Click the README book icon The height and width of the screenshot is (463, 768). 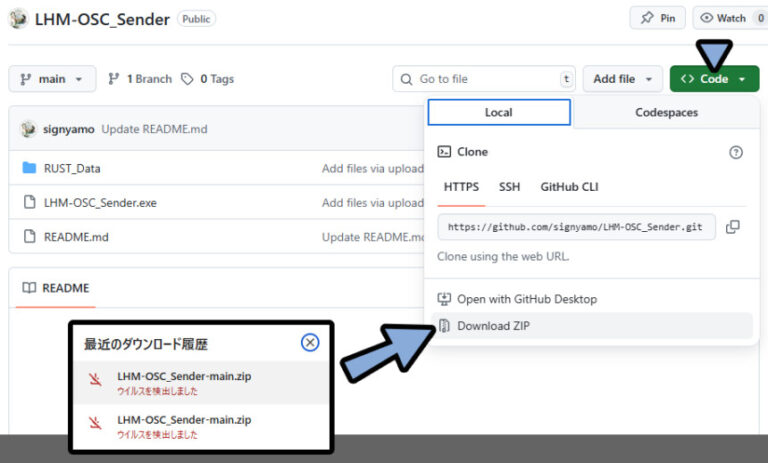[x=28, y=288]
